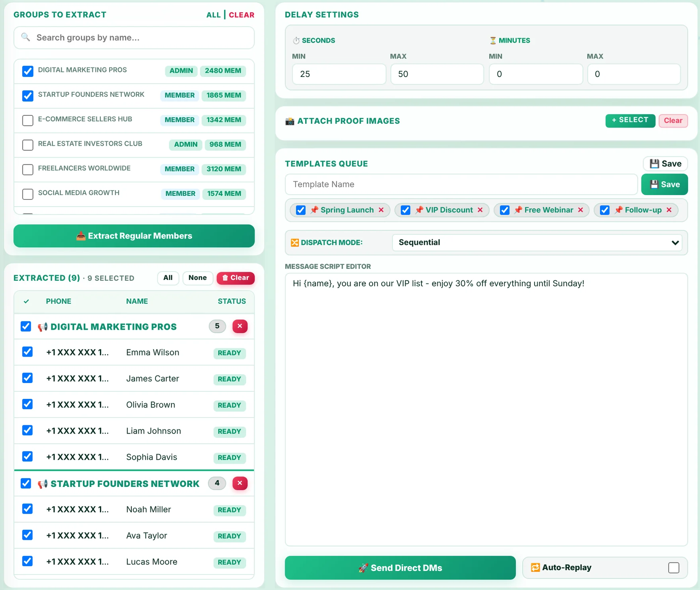Click the red Clear extracted list button

pos(235,278)
